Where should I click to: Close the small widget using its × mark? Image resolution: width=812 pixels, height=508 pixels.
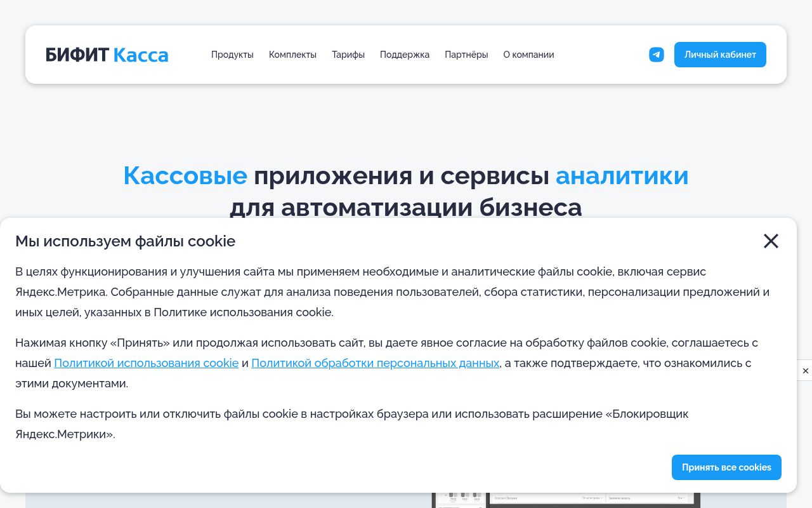coord(805,371)
